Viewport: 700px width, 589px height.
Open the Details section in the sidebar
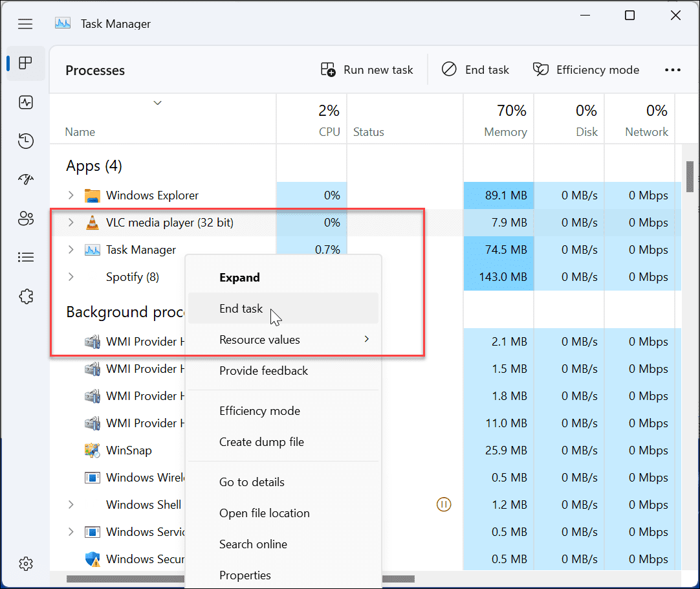[x=26, y=257]
